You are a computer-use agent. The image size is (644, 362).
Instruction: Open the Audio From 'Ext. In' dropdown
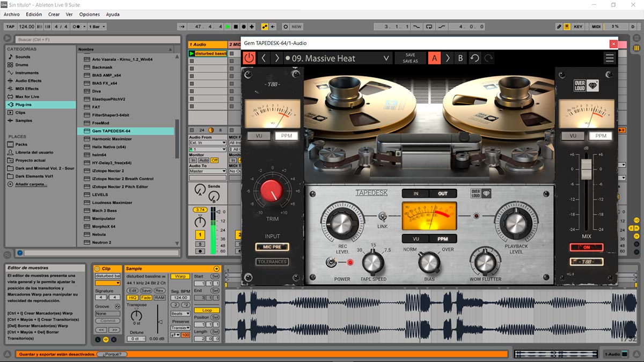coord(208,143)
